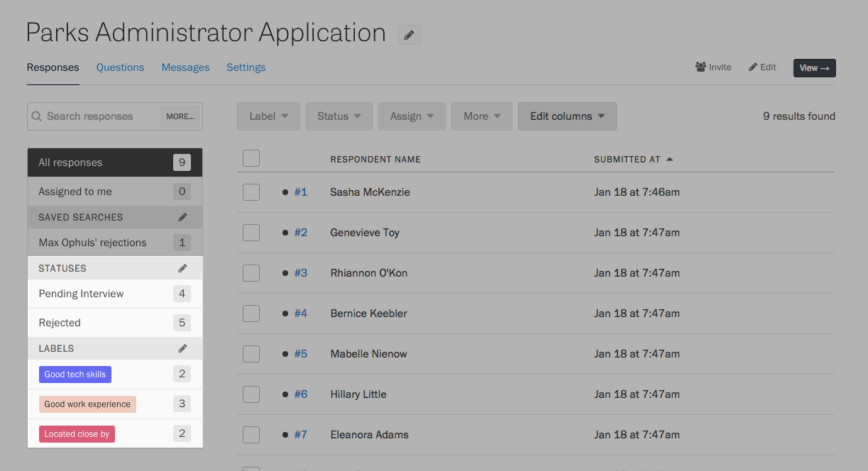Filter by Pending Interview status
Image resolution: width=868 pixels, height=471 pixels.
pos(115,294)
